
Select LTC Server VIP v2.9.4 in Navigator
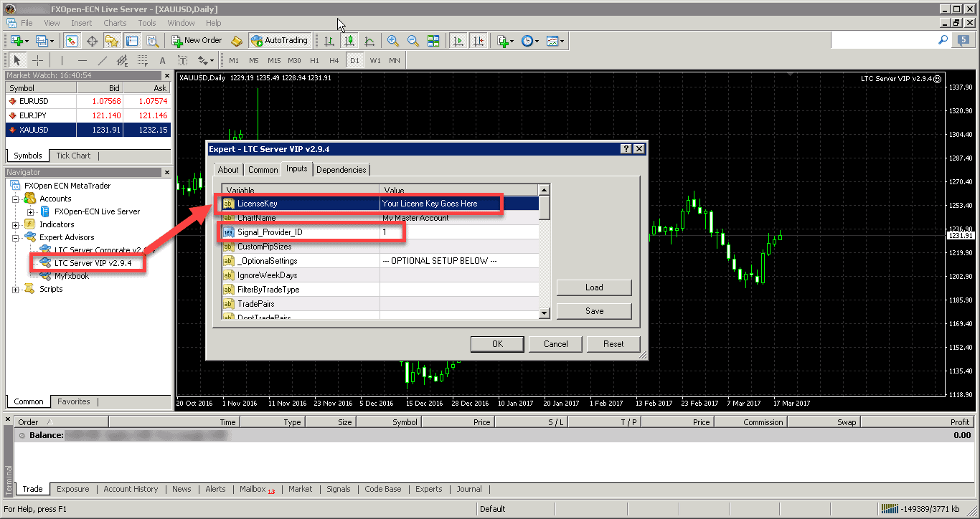(x=93, y=263)
